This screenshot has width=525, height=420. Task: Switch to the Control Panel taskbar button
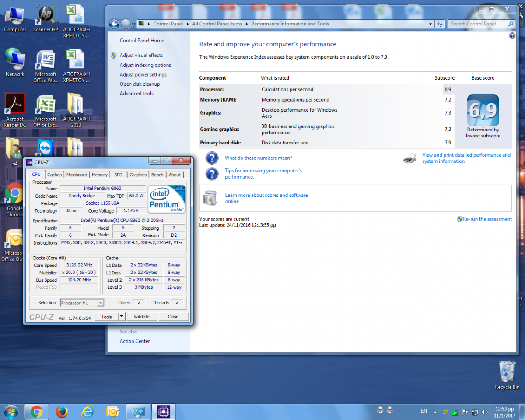[138, 412]
